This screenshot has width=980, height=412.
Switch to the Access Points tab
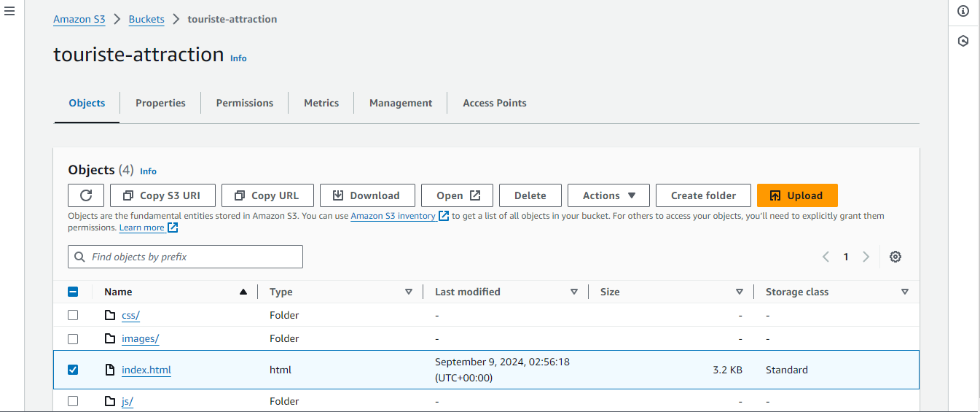point(495,103)
